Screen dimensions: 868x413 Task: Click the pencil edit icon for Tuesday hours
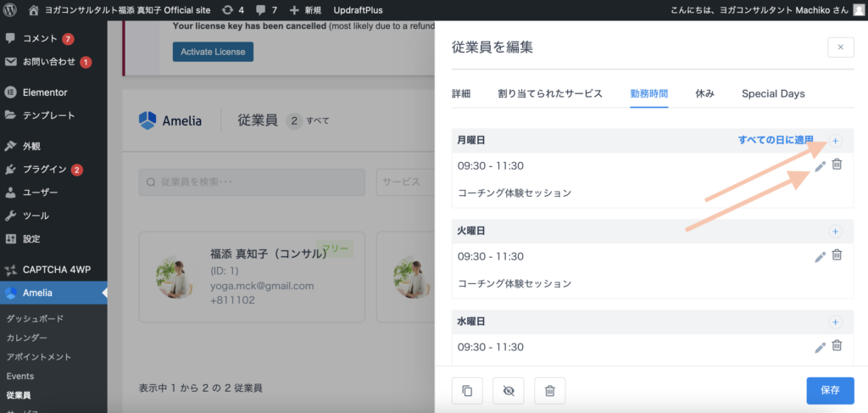(x=820, y=256)
